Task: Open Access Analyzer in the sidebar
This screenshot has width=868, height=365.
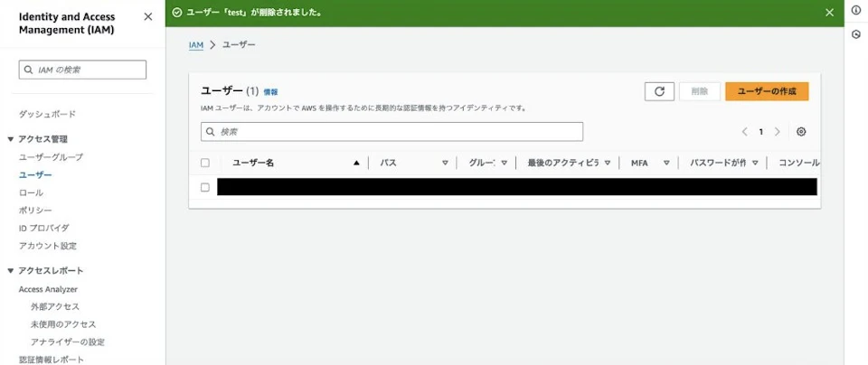Action: (x=48, y=289)
